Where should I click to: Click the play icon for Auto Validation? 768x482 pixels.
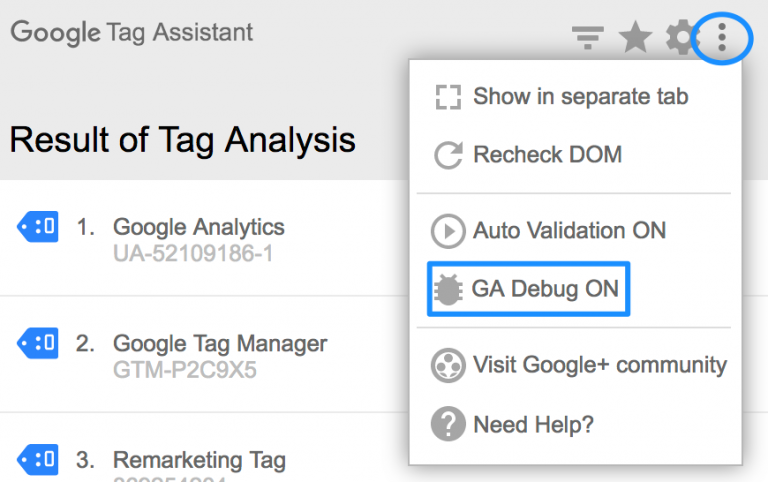[x=448, y=231]
